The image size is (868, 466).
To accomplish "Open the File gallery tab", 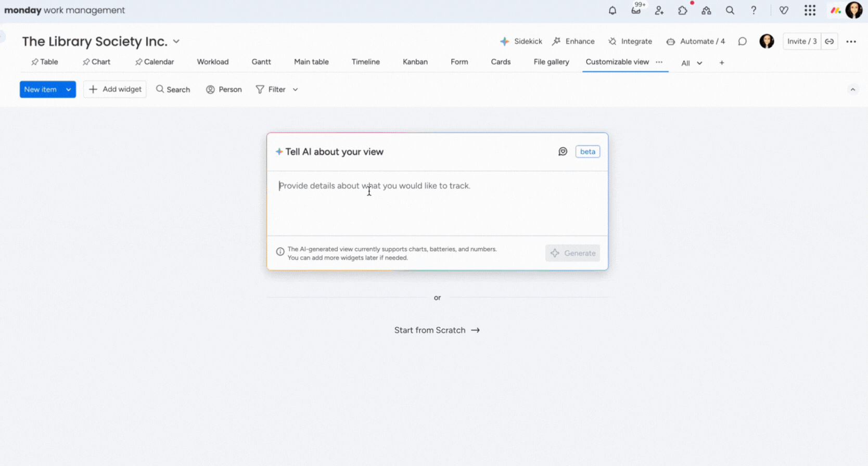I will [551, 62].
